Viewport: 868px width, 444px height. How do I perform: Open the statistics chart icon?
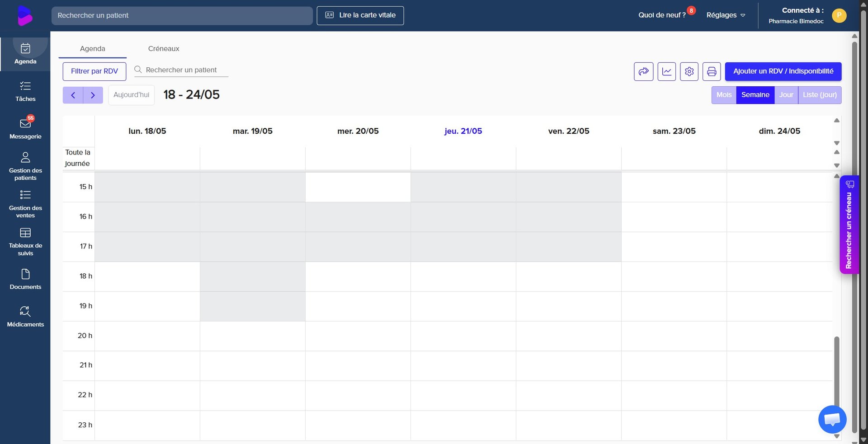pyautogui.click(x=666, y=71)
